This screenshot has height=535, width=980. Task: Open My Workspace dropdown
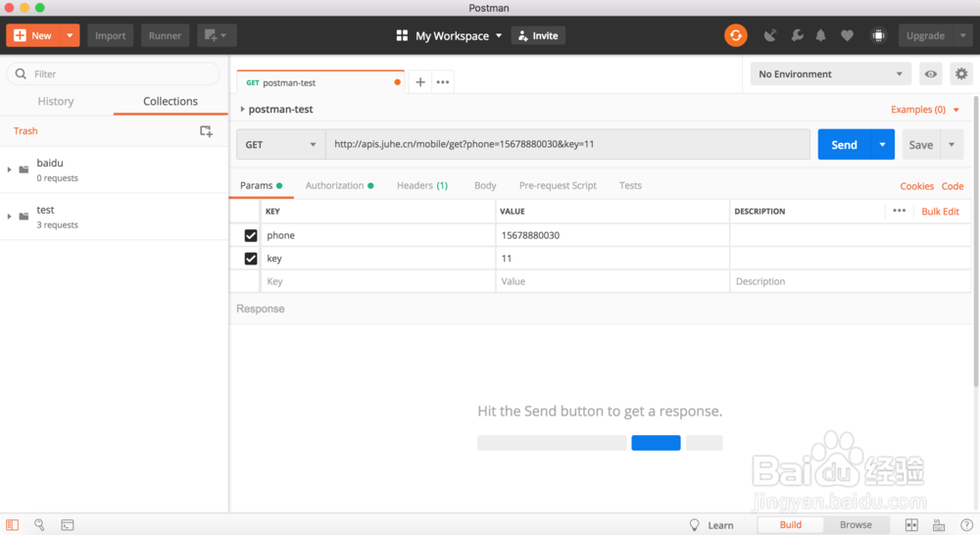(x=458, y=35)
